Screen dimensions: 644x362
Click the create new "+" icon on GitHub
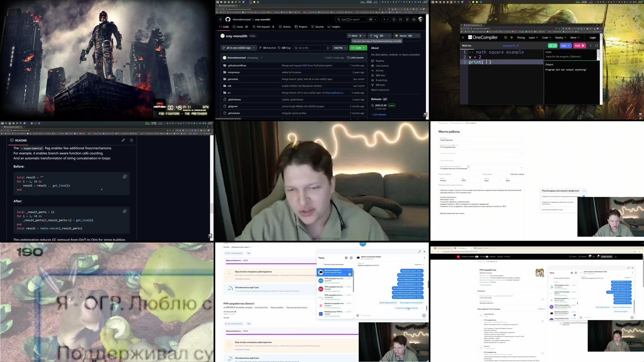pyautogui.click(x=385, y=19)
